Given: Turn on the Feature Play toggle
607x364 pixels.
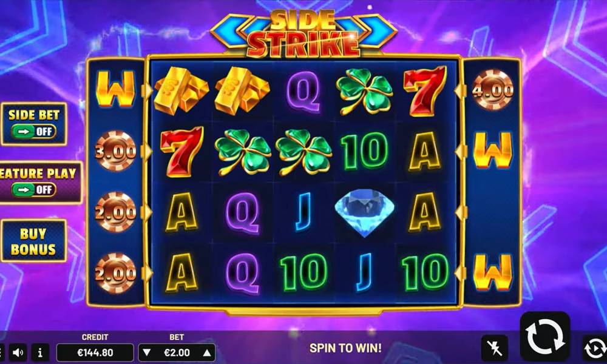Looking at the screenshot, I should tap(33, 189).
